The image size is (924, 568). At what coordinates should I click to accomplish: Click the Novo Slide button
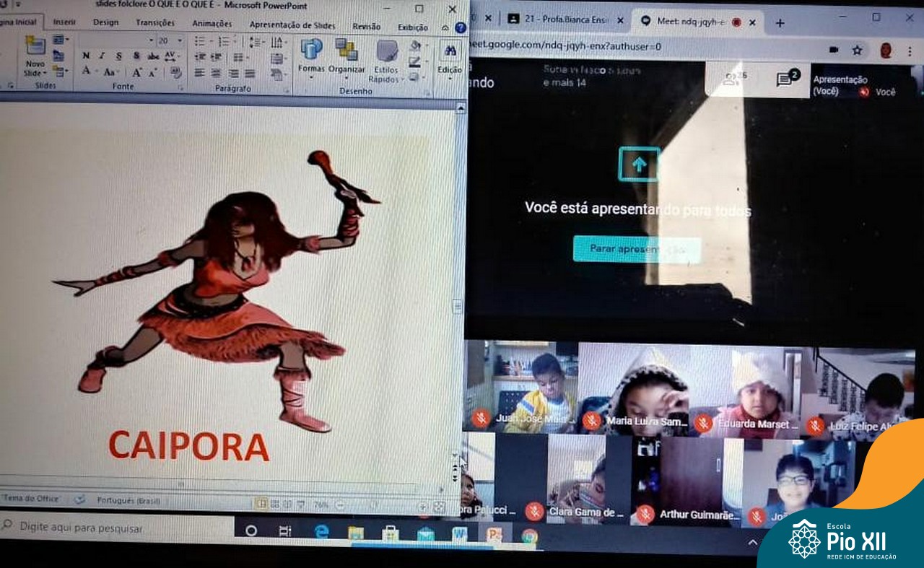[35, 56]
